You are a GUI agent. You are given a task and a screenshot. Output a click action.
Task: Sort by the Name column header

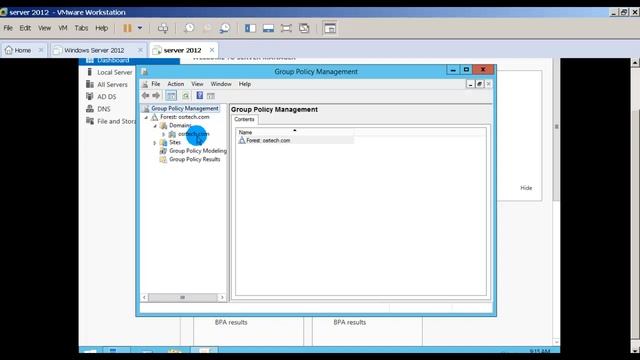coord(294,132)
